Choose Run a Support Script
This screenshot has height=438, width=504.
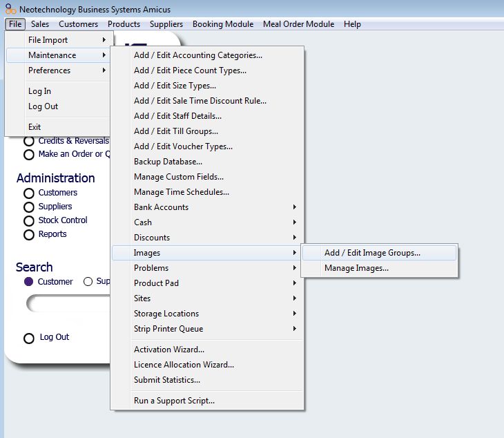[x=207, y=401]
